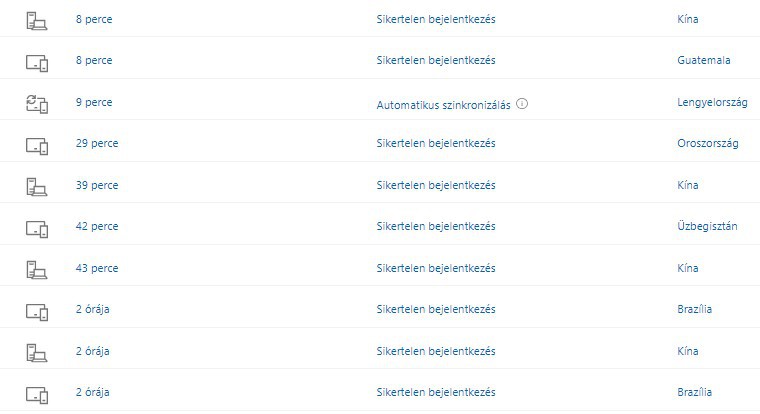Click the desktop PC icon beside 39 perce

[x=37, y=186]
